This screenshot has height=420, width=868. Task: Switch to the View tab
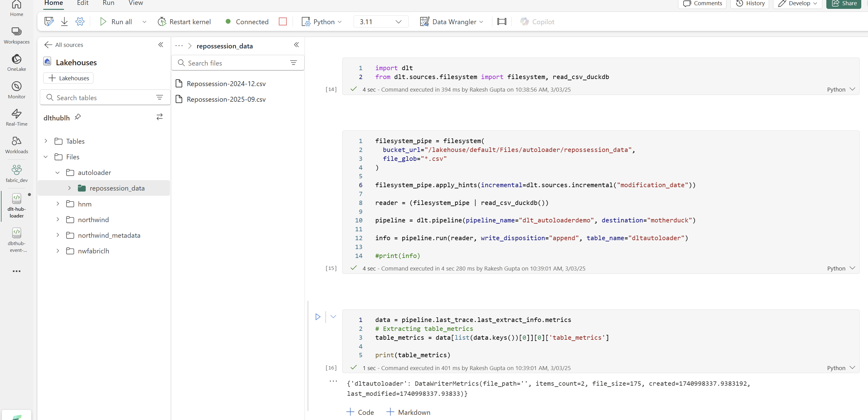[135, 3]
